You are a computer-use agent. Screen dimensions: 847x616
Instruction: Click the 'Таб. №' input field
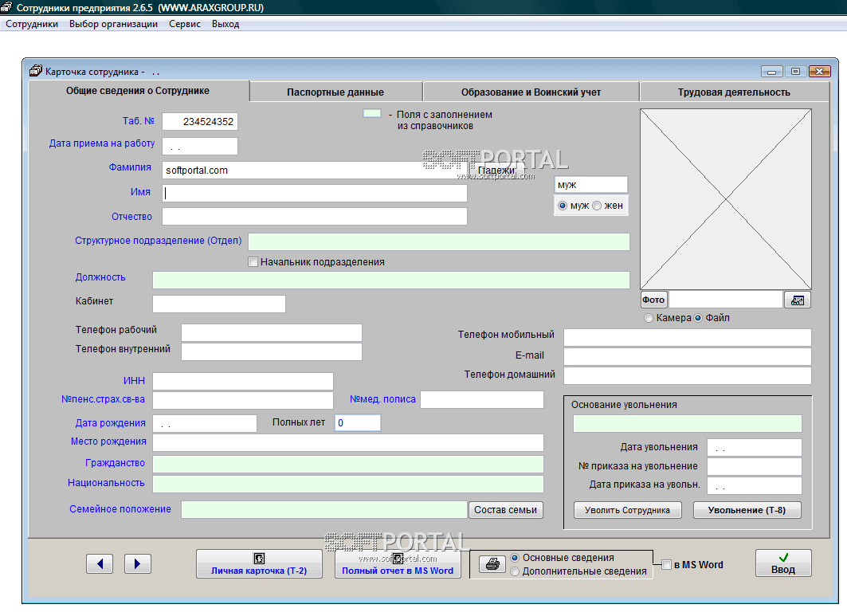tap(200, 122)
